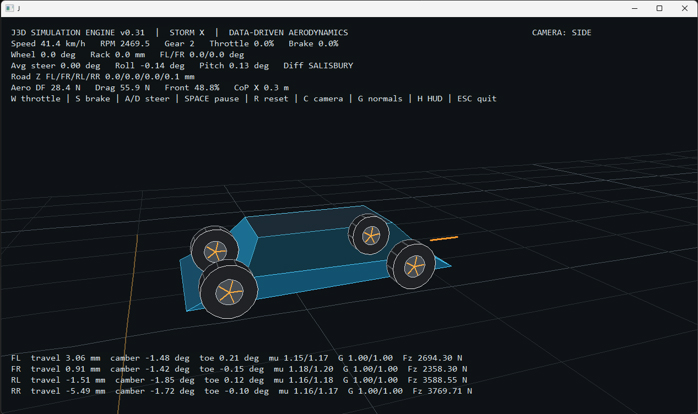The width and height of the screenshot is (698, 414).
Task: Click the 'J3D SIMULATION ENGINE v0.31' title text
Action: (78, 32)
